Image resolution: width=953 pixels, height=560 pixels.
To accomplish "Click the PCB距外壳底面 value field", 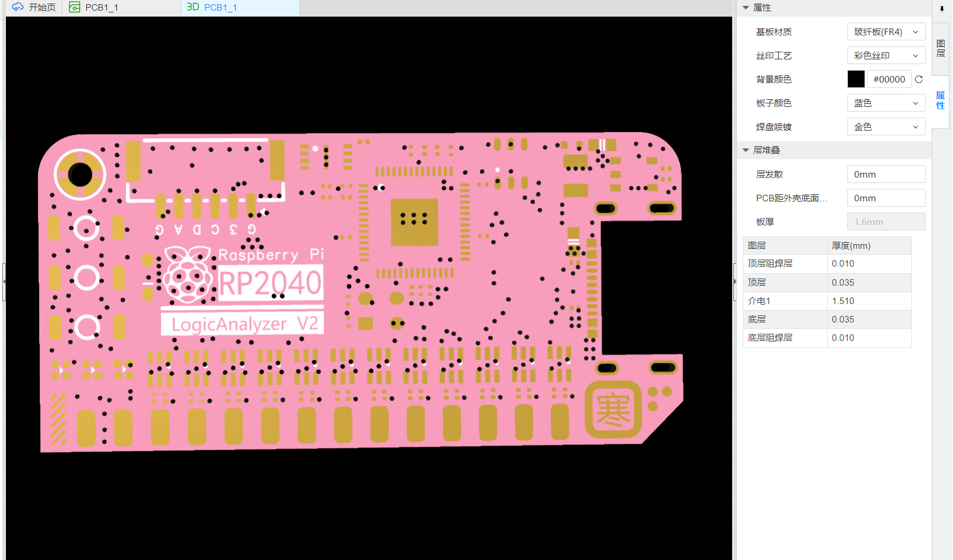I will pos(885,198).
